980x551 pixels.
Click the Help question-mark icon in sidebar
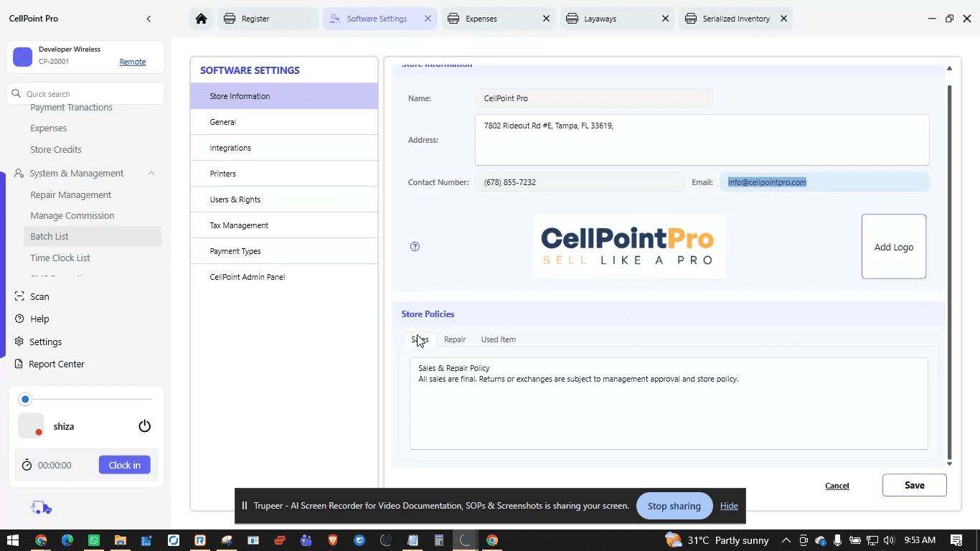point(19,319)
